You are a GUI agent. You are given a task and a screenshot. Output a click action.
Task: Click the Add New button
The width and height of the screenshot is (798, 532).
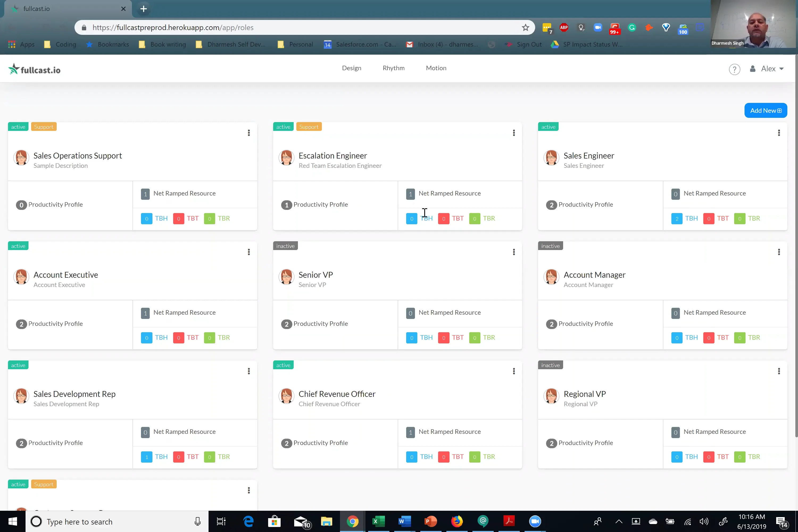pos(766,110)
